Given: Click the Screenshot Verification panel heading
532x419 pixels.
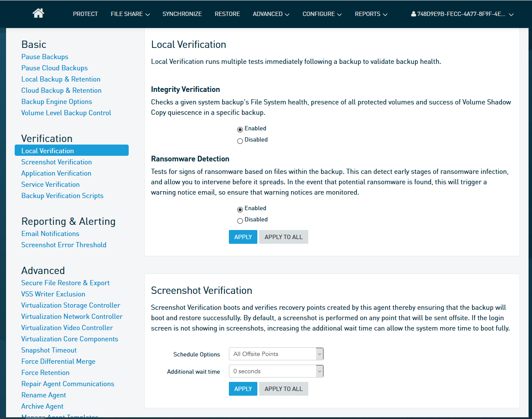Looking at the screenshot, I should 202,290.
